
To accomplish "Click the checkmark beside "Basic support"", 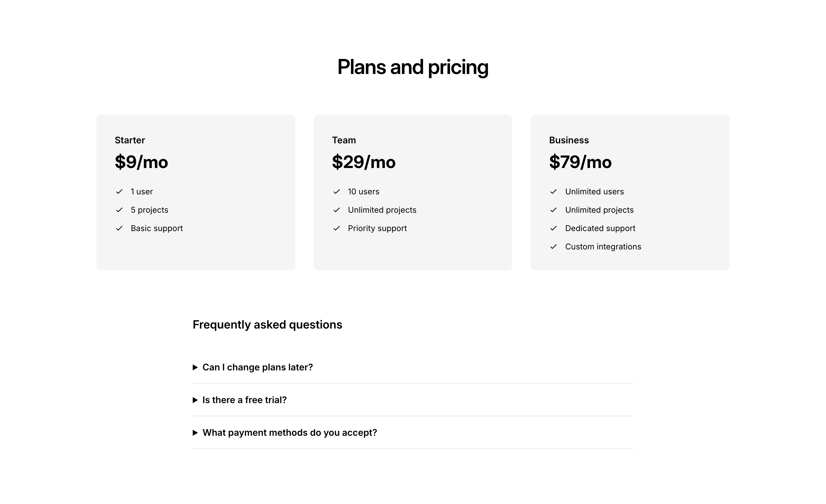I will click(x=119, y=228).
